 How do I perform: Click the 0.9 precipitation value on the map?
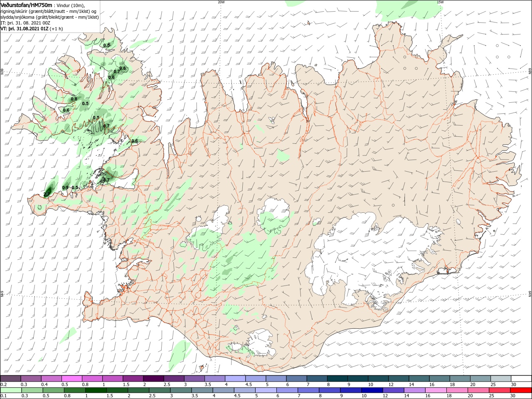[x=65, y=187]
